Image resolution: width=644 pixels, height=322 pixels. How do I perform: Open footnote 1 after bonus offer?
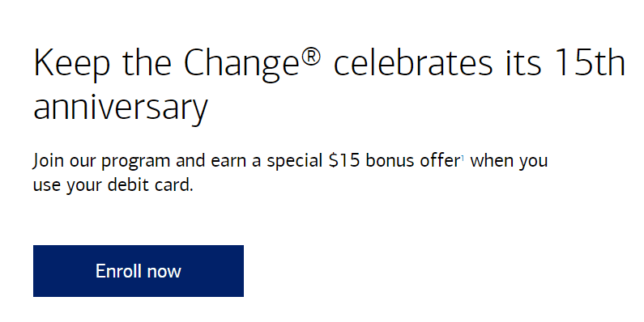(463, 158)
